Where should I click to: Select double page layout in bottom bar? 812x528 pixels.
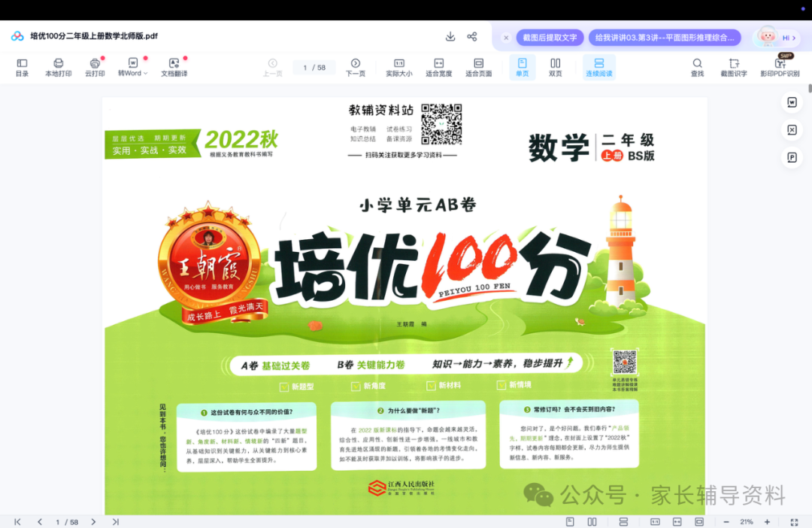point(592,522)
